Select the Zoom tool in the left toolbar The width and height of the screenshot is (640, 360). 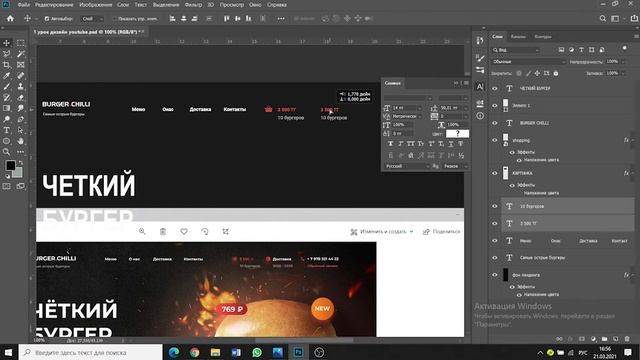7,152
